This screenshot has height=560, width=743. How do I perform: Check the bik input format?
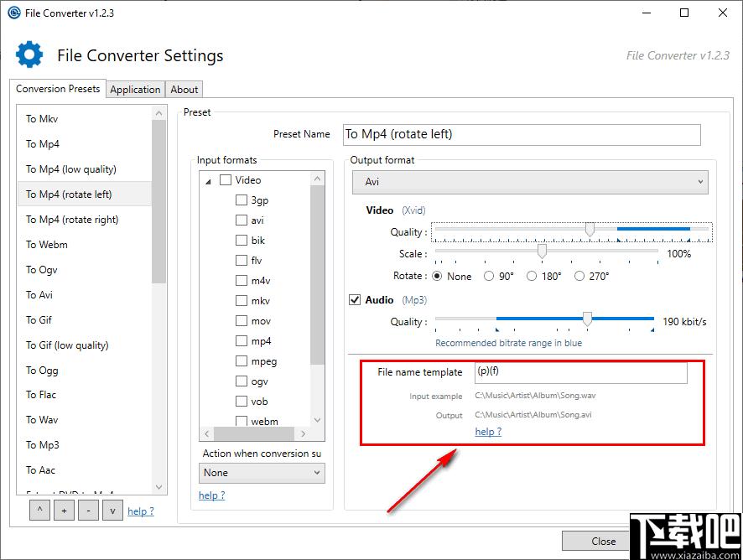pyautogui.click(x=242, y=241)
